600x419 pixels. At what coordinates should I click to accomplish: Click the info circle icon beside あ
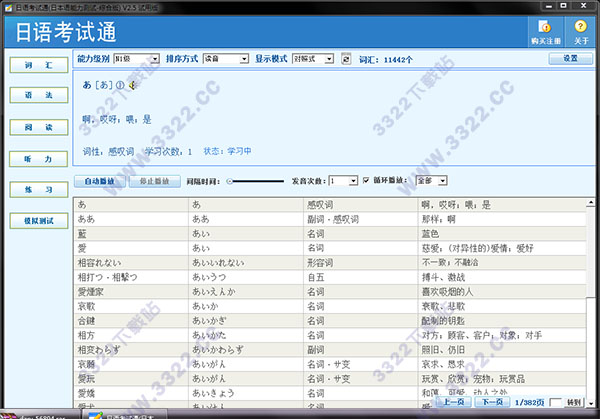coord(119,85)
